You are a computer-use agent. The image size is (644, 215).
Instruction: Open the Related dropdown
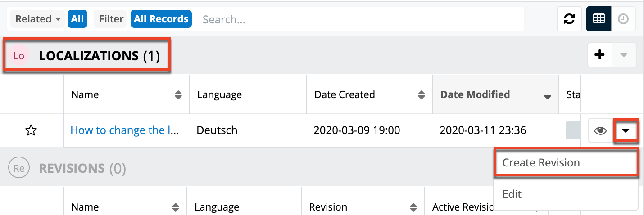click(x=38, y=19)
